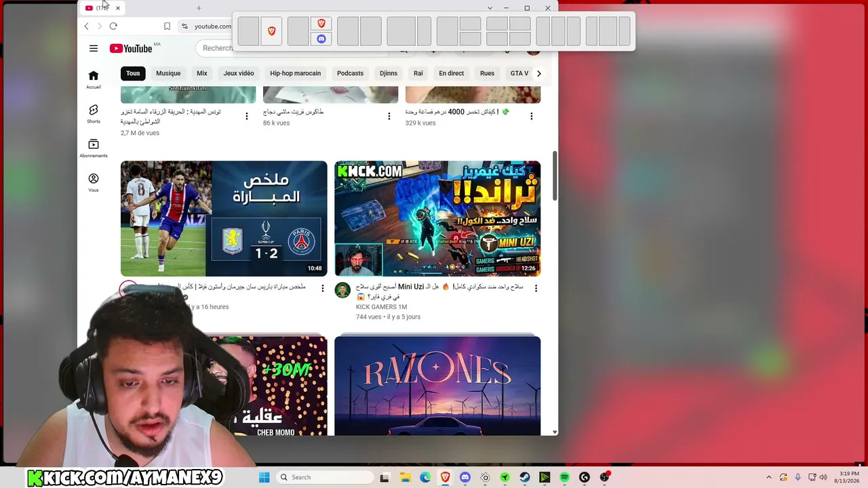The height and width of the screenshot is (488, 868).
Task: Open options menu for the Mini Uzi video
Action: pos(536,289)
